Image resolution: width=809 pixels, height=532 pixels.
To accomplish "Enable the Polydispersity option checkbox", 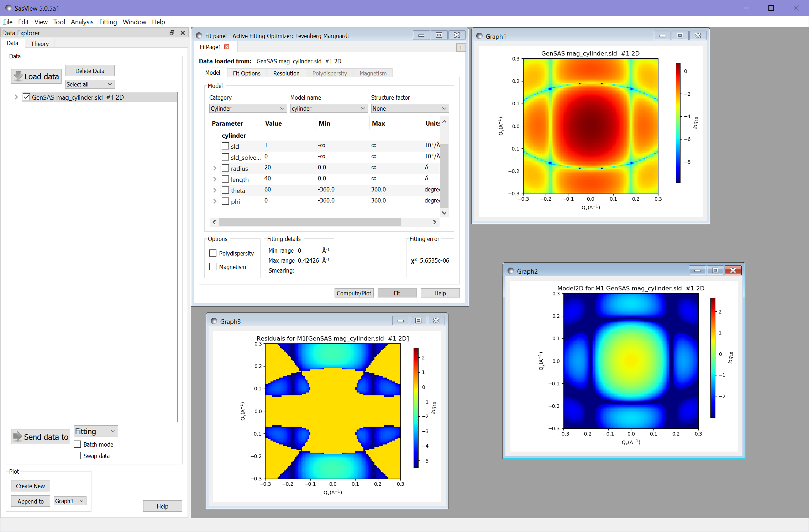I will tap(213, 253).
